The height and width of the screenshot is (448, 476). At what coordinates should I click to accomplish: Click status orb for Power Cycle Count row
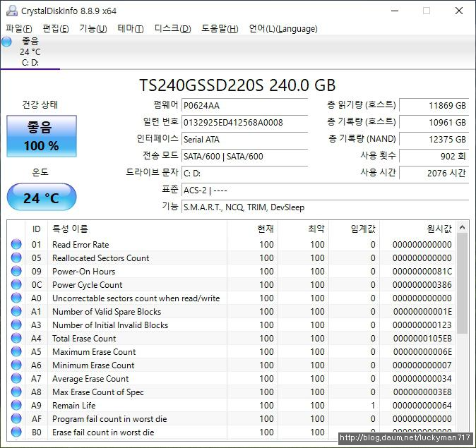tap(16, 284)
